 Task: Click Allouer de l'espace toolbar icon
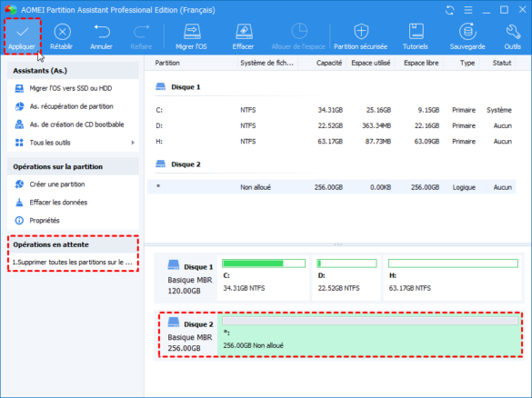(298, 36)
